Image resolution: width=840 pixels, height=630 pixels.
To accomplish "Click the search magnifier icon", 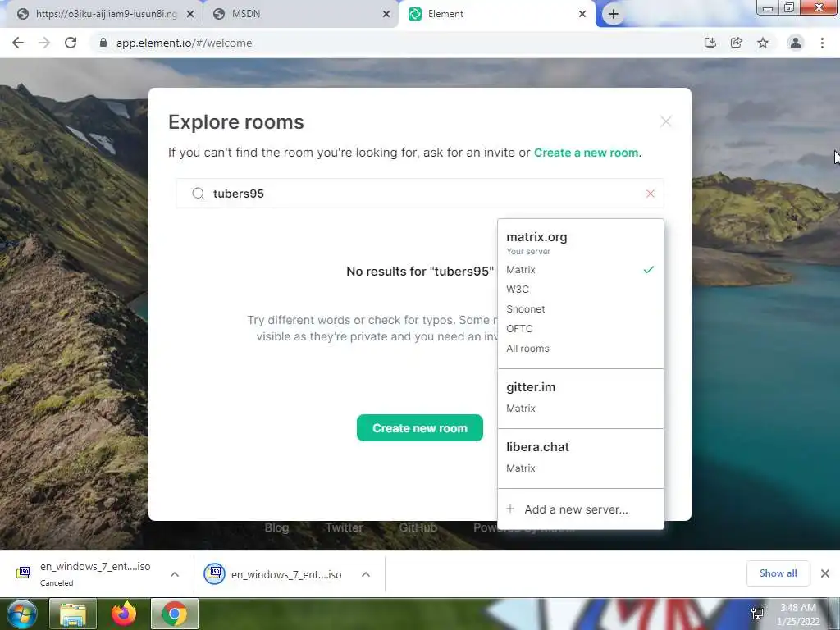I will (x=199, y=194).
